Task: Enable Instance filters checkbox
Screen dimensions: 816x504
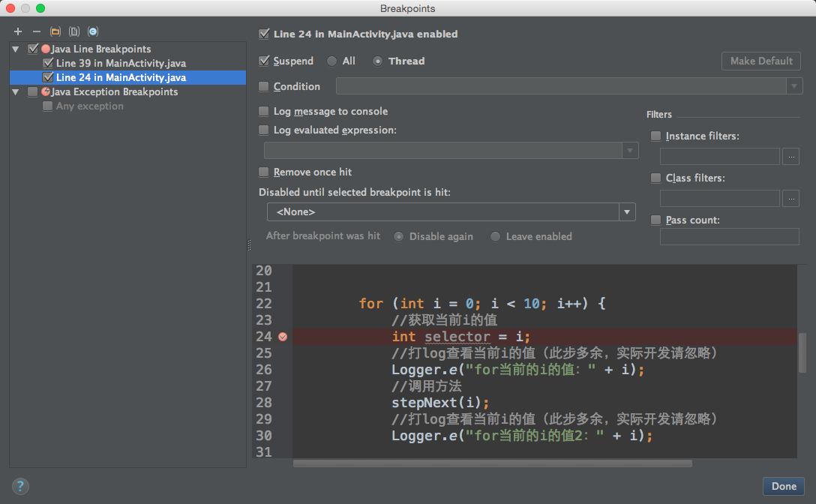Action: 655,136
